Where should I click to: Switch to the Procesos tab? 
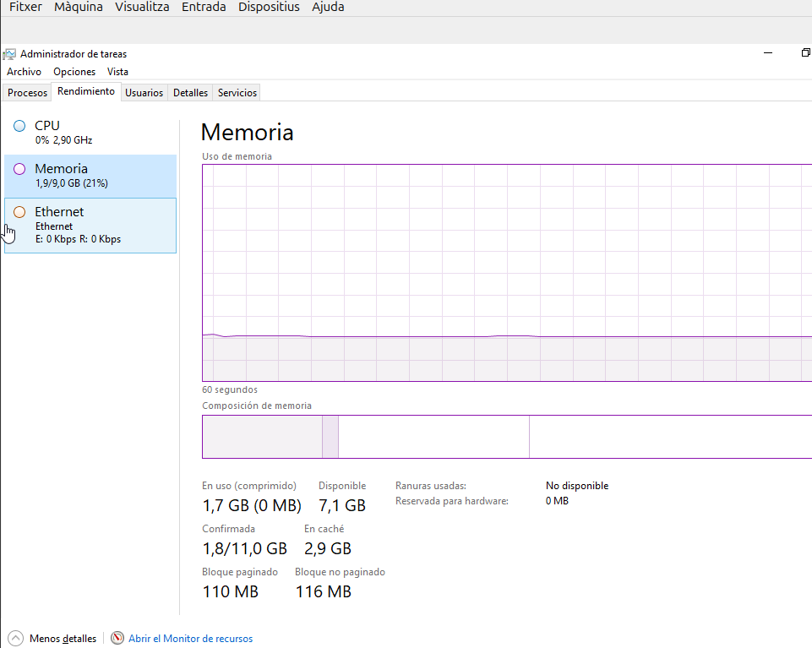(x=27, y=93)
